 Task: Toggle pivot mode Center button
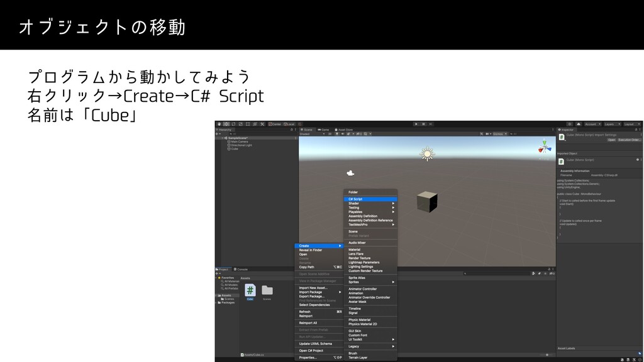[x=275, y=124]
